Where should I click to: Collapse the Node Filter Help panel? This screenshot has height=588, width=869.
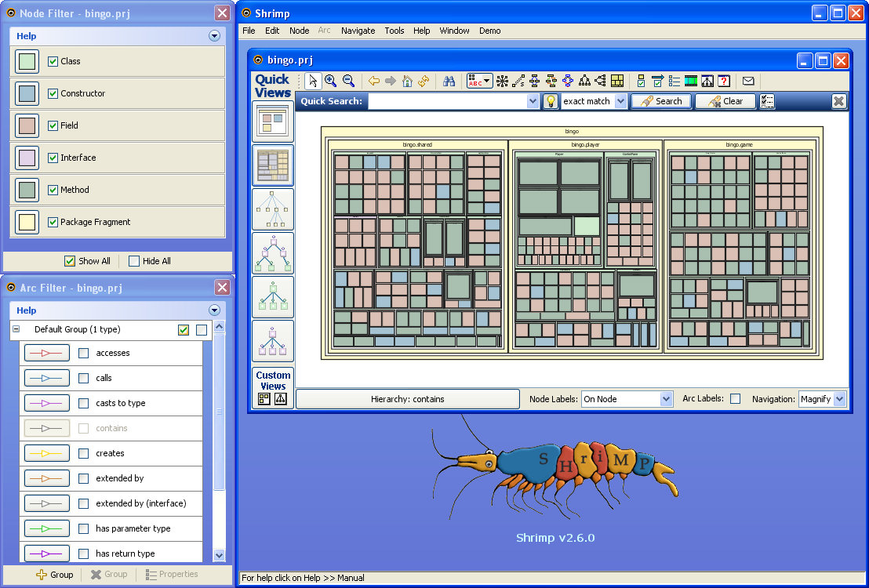pyautogui.click(x=214, y=36)
